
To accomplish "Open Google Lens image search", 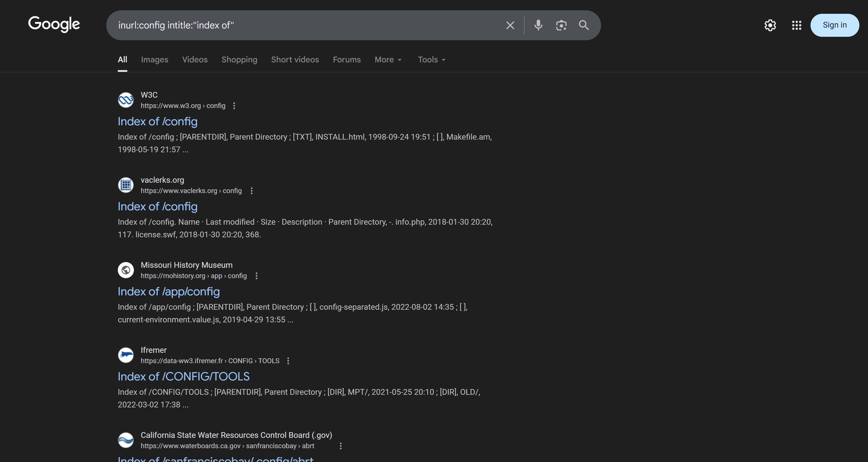I will pos(561,25).
